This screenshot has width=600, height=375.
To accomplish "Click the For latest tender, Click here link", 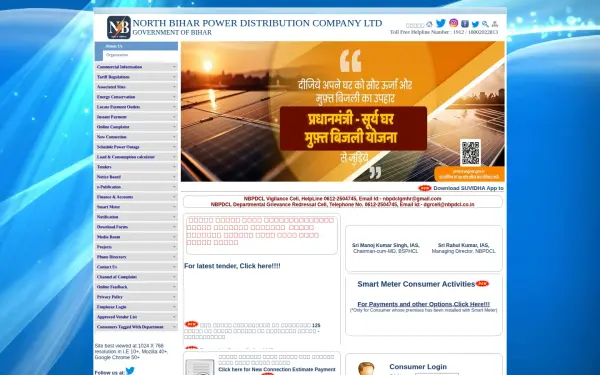I will coord(232,266).
